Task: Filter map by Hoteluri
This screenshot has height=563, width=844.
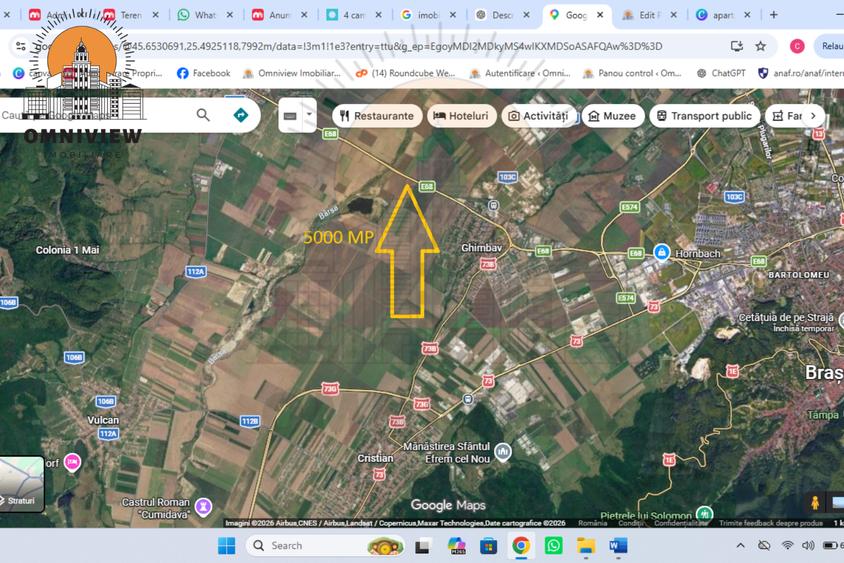Action: click(461, 116)
